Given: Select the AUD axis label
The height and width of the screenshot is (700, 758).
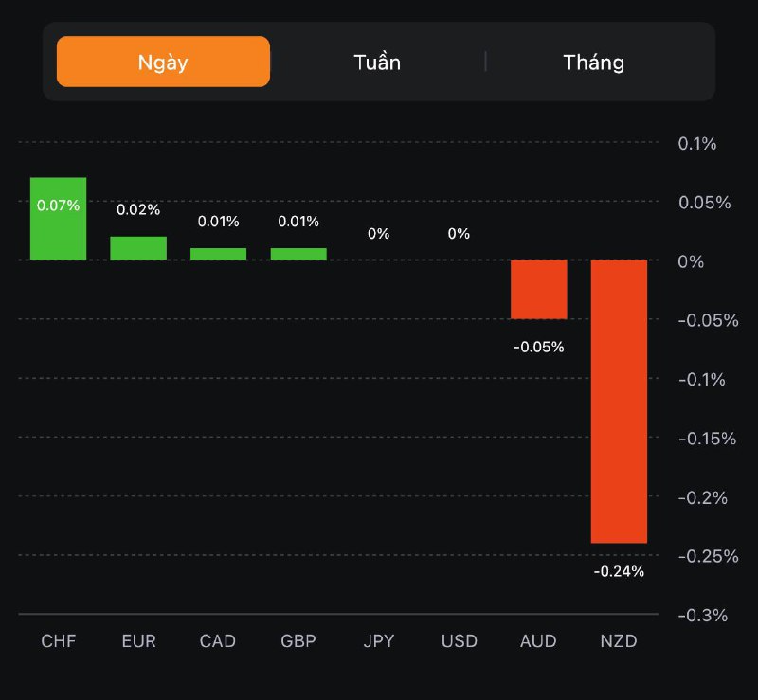Looking at the screenshot, I should pyautogui.click(x=538, y=641).
